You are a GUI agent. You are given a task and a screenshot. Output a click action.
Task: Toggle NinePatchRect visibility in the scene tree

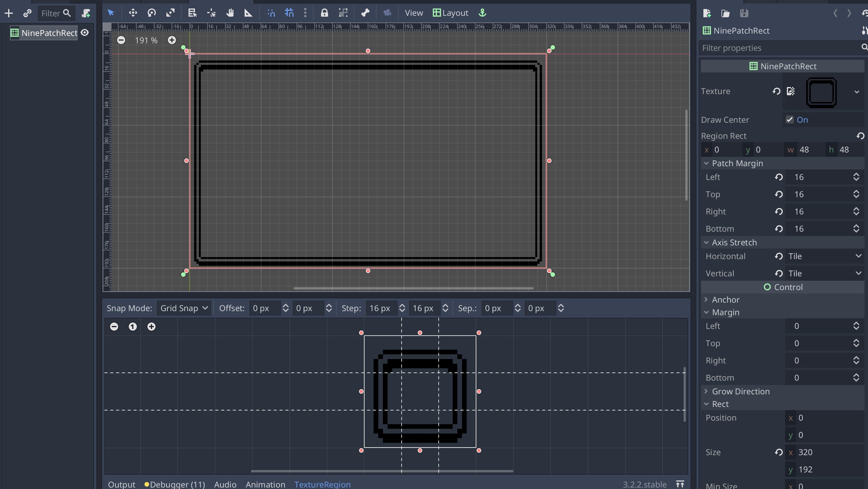pyautogui.click(x=85, y=32)
